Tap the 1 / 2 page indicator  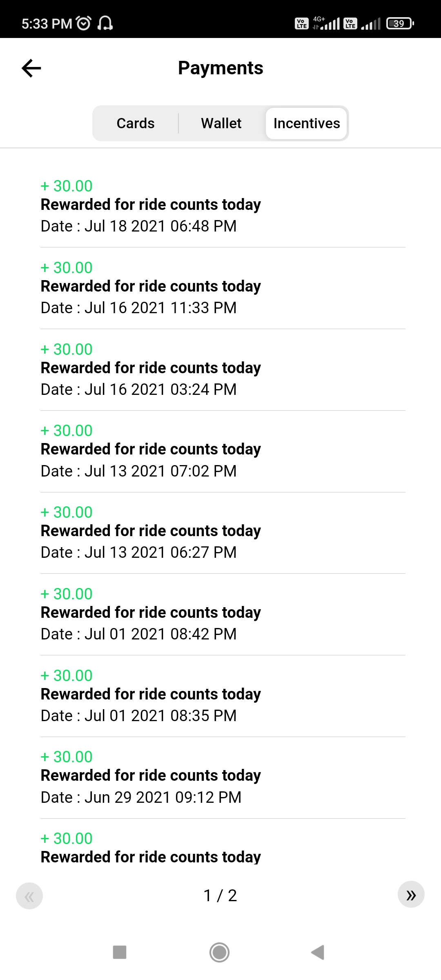coord(220,895)
